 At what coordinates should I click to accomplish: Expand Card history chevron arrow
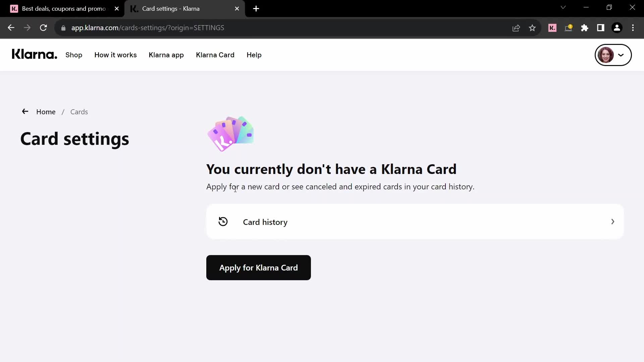tap(612, 222)
